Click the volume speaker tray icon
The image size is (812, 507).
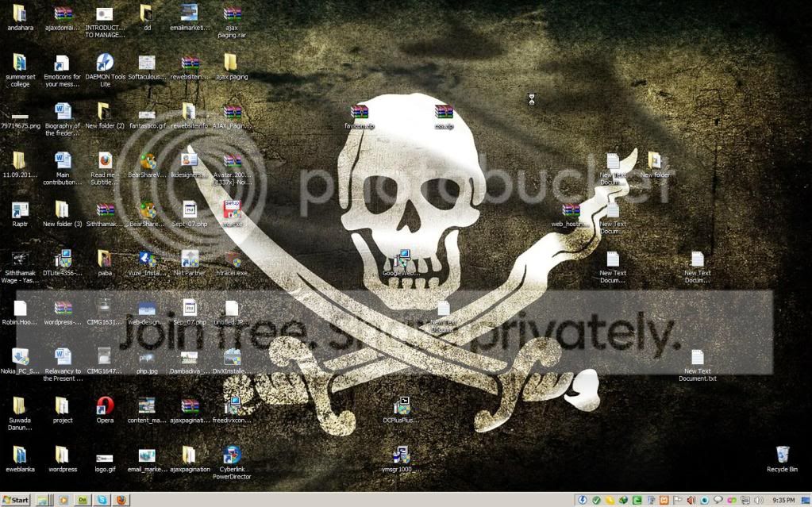pos(759,500)
